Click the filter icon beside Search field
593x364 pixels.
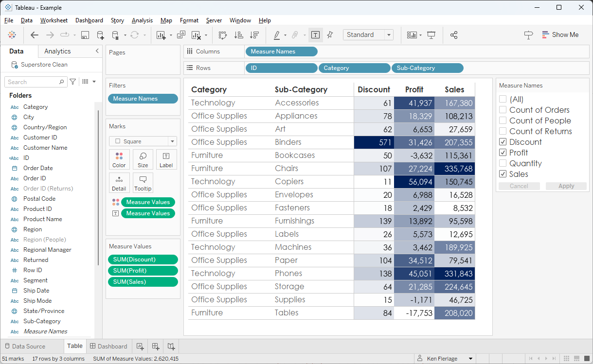pyautogui.click(x=72, y=82)
